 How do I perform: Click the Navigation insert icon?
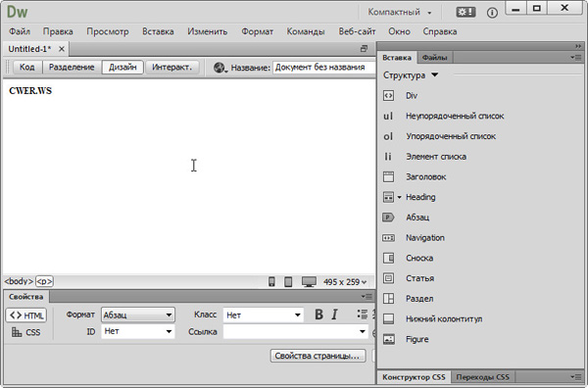pos(388,238)
